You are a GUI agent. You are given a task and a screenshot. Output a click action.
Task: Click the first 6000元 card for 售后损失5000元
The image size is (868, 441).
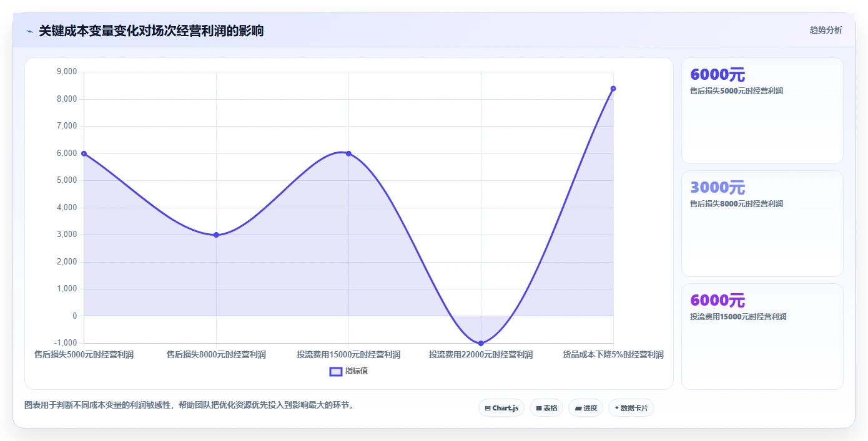[x=762, y=110]
